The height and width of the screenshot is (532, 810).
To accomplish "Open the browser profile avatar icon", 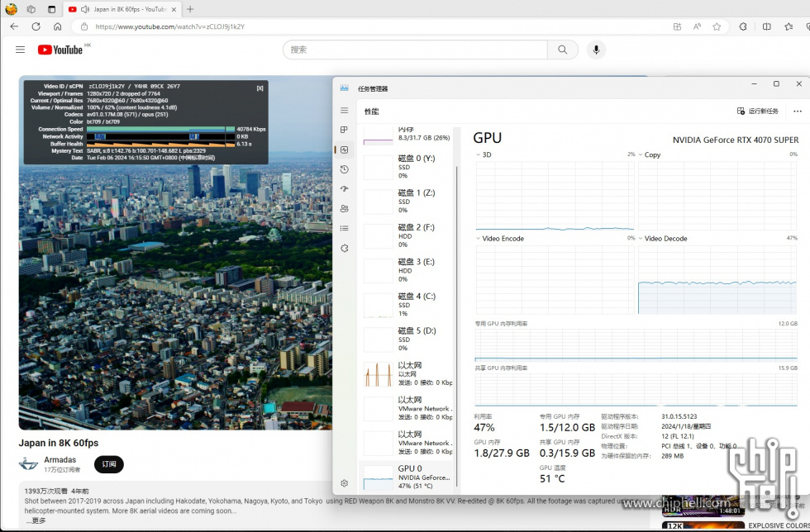I will click(x=11, y=9).
